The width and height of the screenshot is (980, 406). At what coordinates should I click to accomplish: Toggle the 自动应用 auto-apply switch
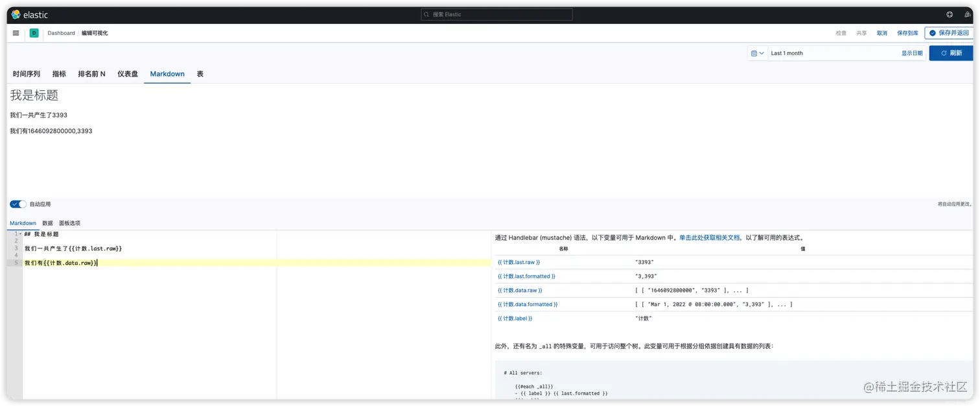(18, 204)
